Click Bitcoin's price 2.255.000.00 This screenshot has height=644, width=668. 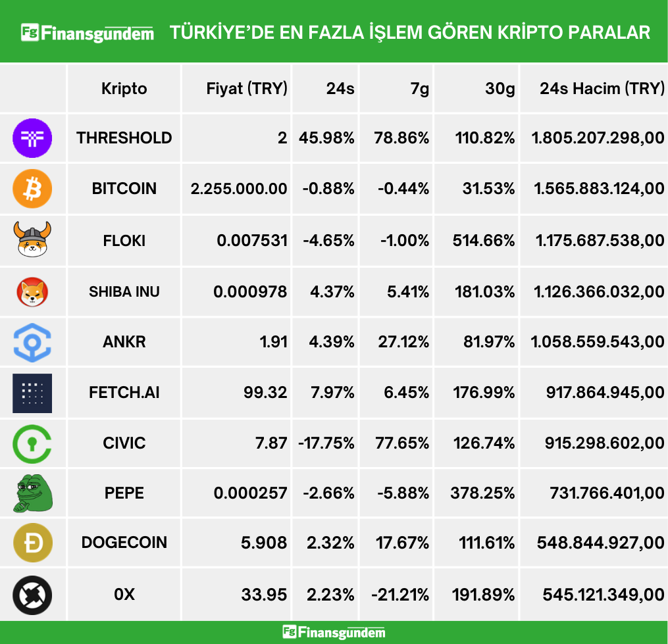[239, 189]
